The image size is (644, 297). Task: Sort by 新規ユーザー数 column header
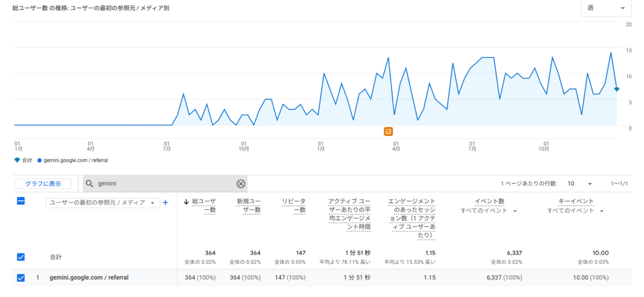click(248, 205)
